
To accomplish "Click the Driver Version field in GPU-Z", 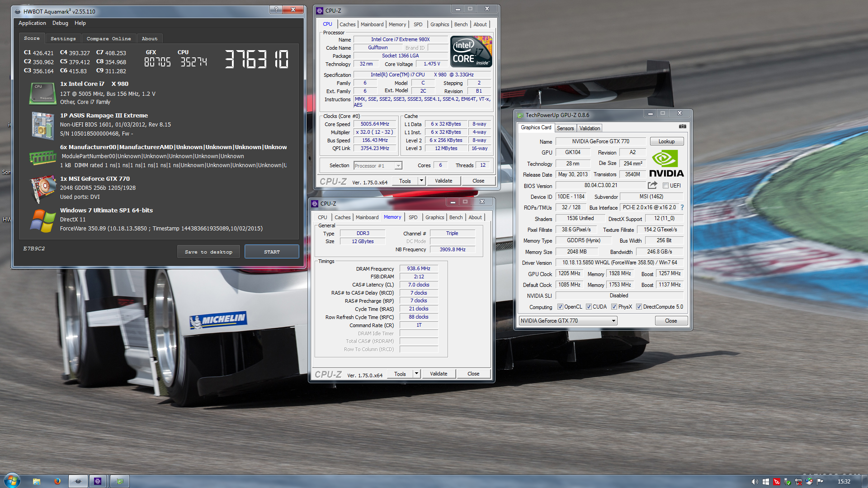I will pos(619,263).
